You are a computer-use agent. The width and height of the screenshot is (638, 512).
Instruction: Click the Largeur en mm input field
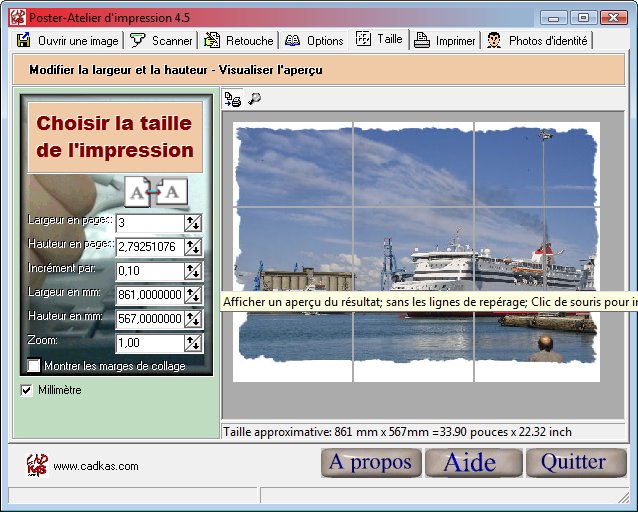(149, 295)
